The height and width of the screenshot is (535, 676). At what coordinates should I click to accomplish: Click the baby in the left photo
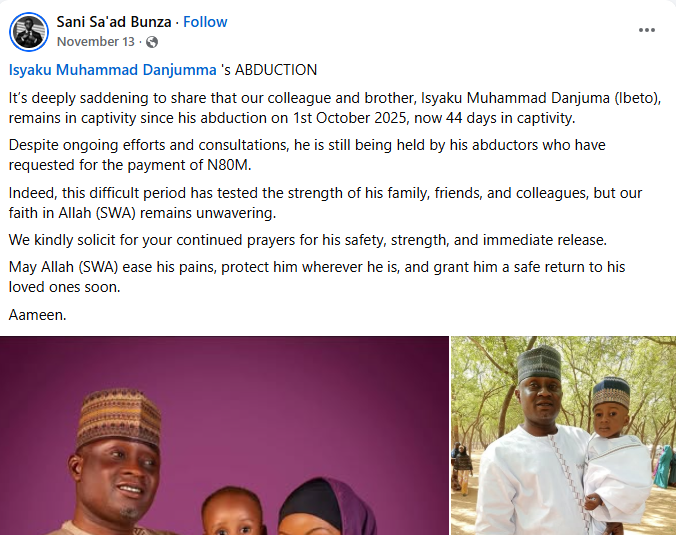tap(232, 512)
